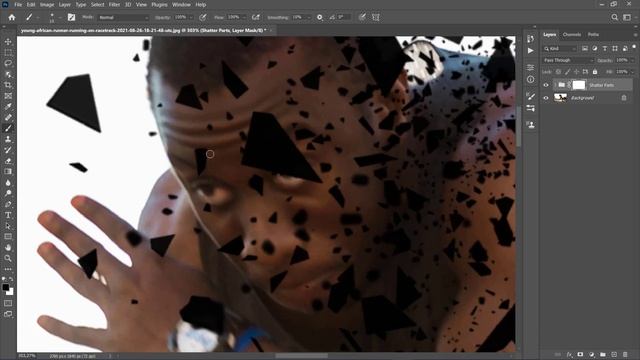Select the Path Selection tool
Screen dimensions: 640x360
click(8, 226)
